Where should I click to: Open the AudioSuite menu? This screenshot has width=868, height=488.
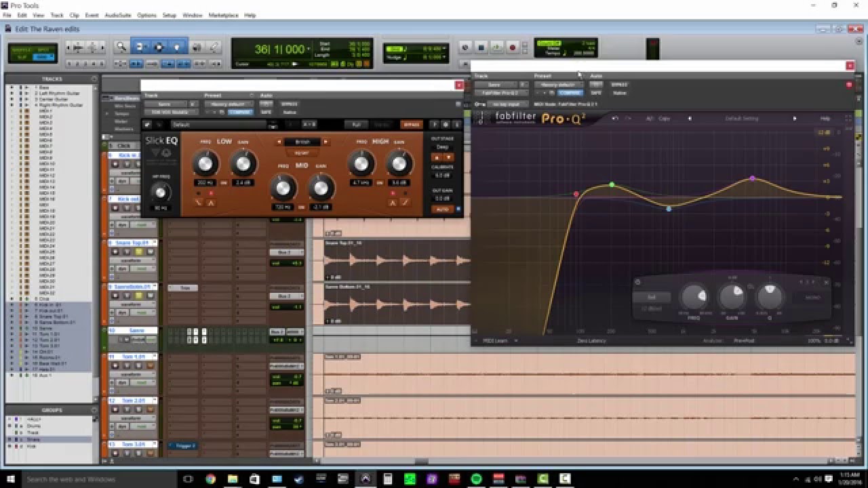118,15
